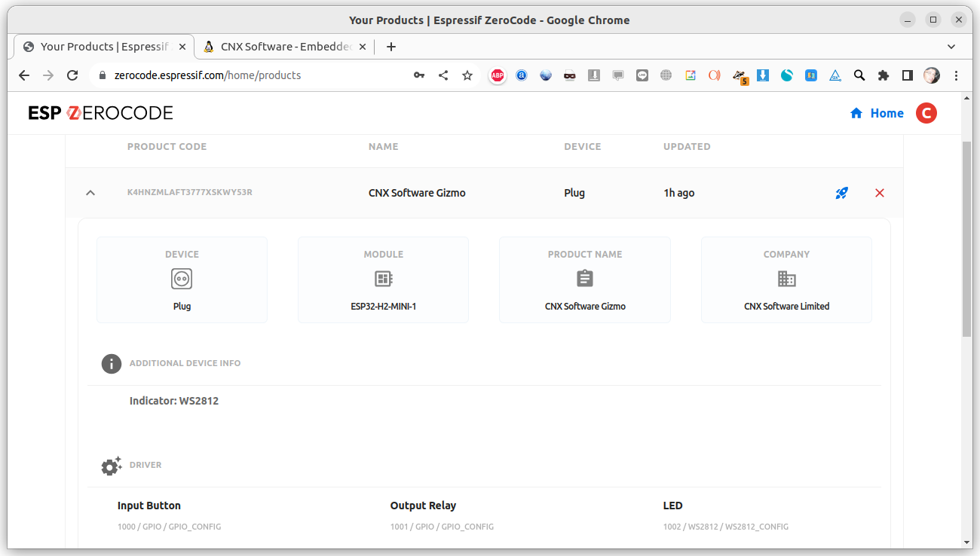
Task: Open the red C user avatar menu
Action: click(926, 113)
